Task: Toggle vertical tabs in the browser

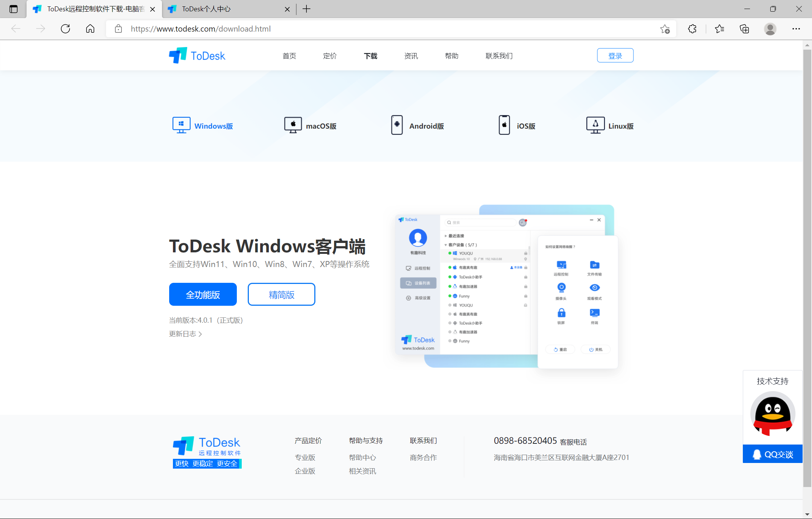Action: coord(14,9)
